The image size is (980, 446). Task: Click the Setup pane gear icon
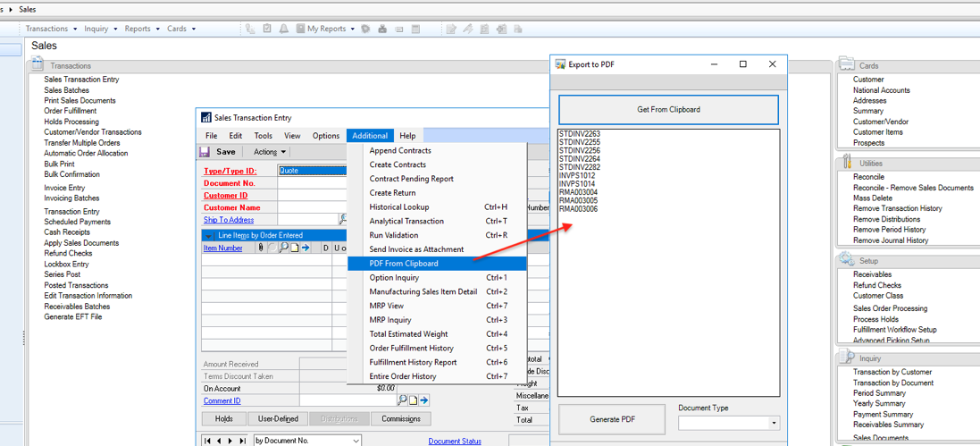[x=847, y=258]
